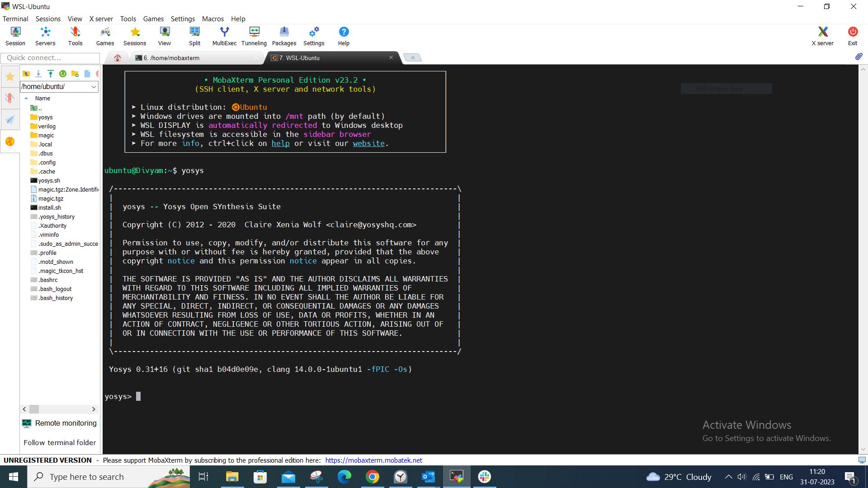The image size is (868, 488).
Task: Click Name column sort arrow
Action: point(26,98)
